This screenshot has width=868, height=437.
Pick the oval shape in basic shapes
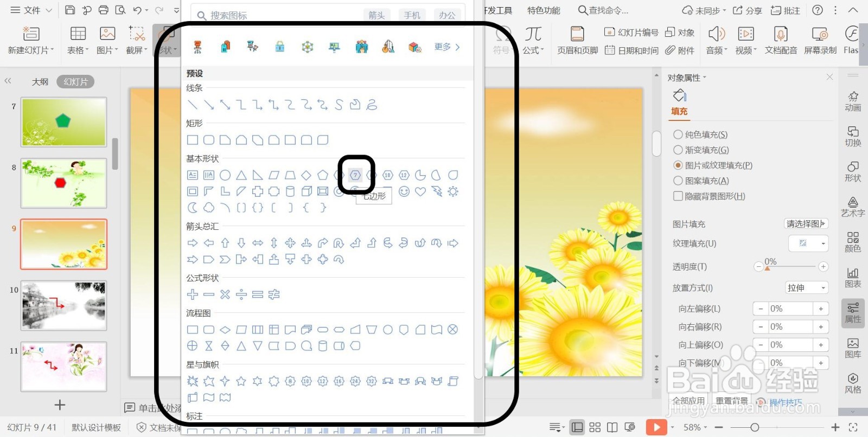click(225, 175)
